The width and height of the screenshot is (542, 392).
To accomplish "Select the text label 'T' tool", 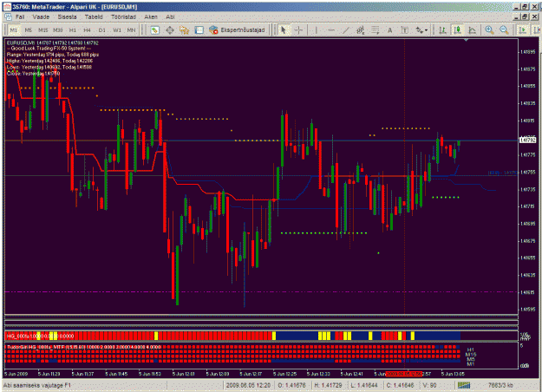I will 404,30.
